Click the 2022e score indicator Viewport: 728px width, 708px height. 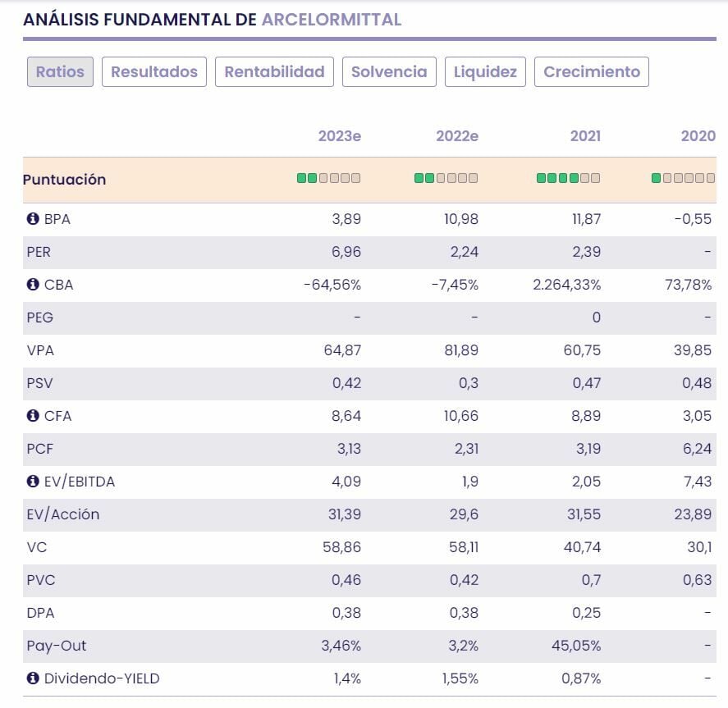(x=446, y=178)
